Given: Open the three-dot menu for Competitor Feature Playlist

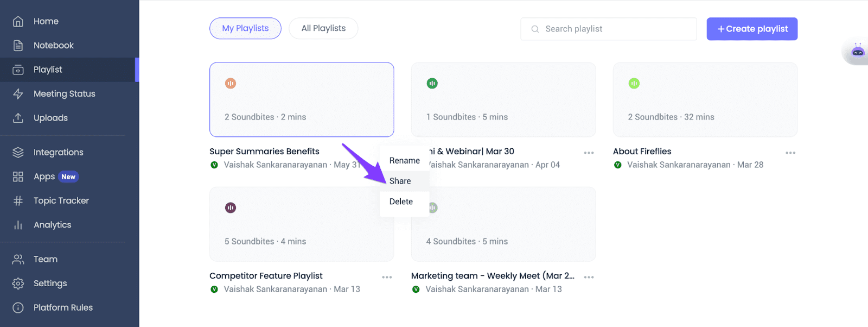Looking at the screenshot, I should pyautogui.click(x=387, y=277).
